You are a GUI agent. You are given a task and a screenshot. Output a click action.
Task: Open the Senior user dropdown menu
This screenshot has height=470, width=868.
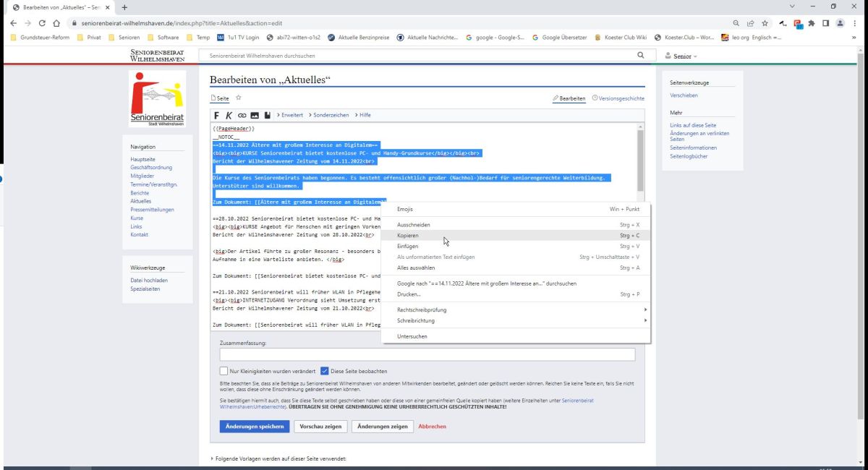(x=681, y=56)
